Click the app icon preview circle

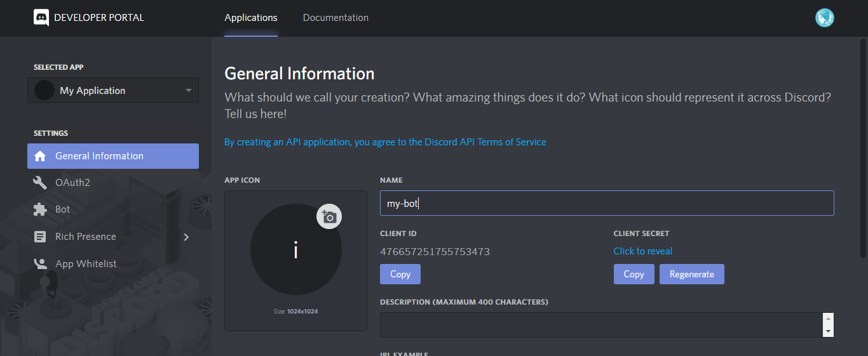click(296, 249)
